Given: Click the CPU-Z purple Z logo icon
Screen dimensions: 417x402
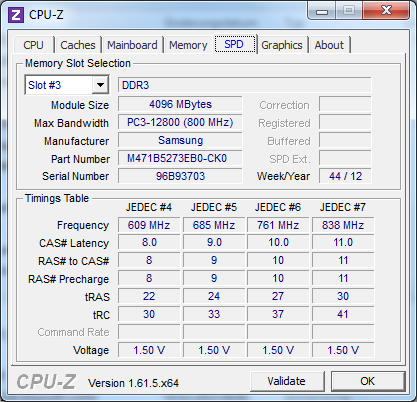Looking at the screenshot, I should 16,15.
